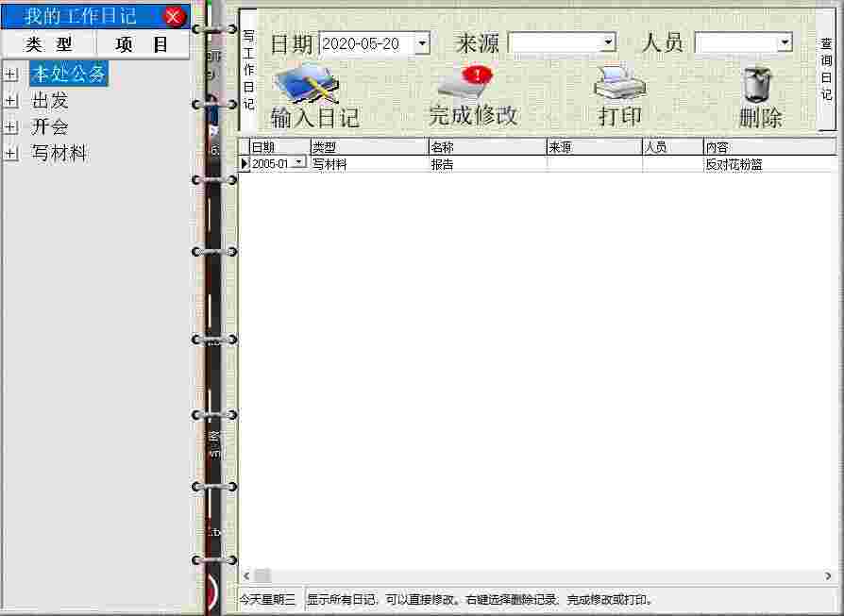Click the left arrow of the horizontal scrollbar

245,575
